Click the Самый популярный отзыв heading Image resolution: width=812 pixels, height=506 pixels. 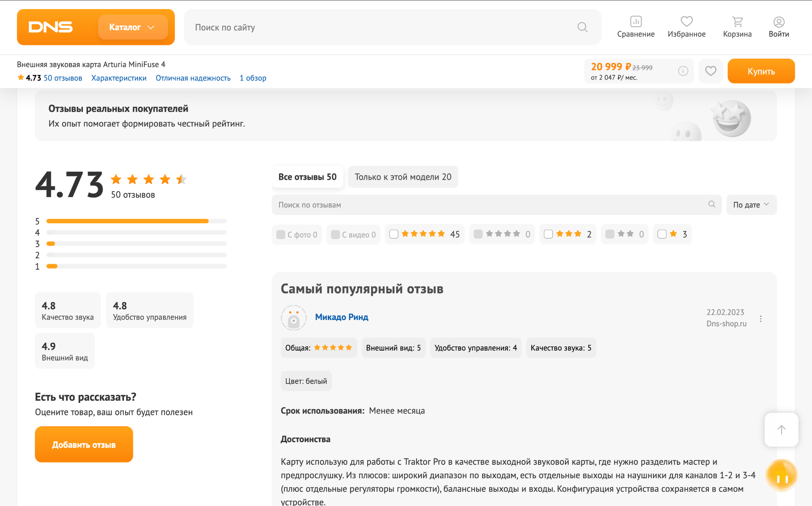[362, 289]
